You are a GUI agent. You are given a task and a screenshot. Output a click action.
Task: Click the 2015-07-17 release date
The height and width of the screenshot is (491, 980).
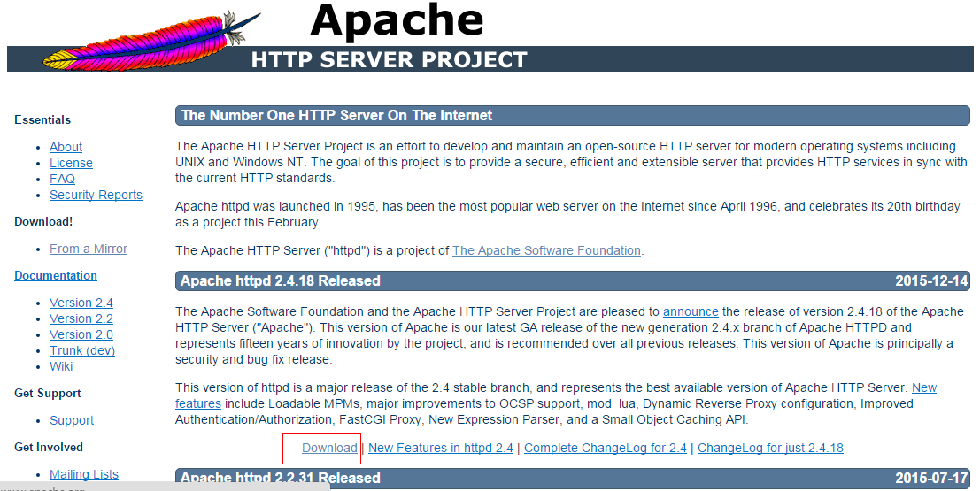(x=931, y=479)
